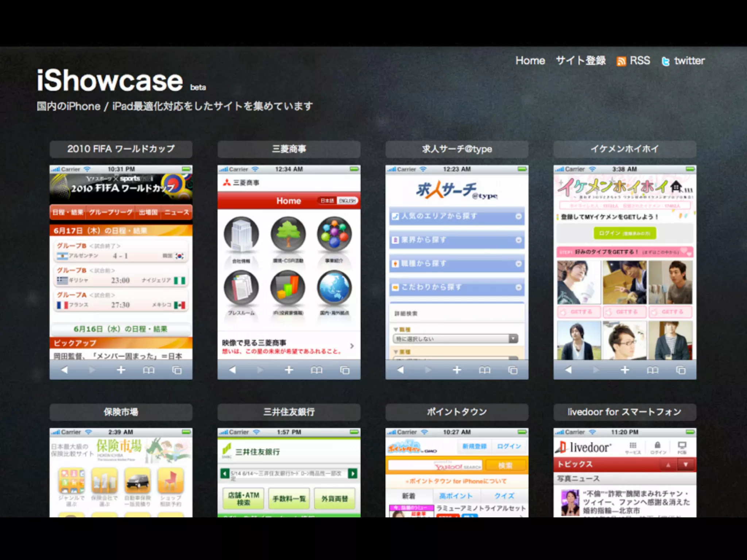Viewport: 747px width, 560px height.
Task: Click back arrow under イケメンホイホイ screenshot
Action: [x=569, y=370]
